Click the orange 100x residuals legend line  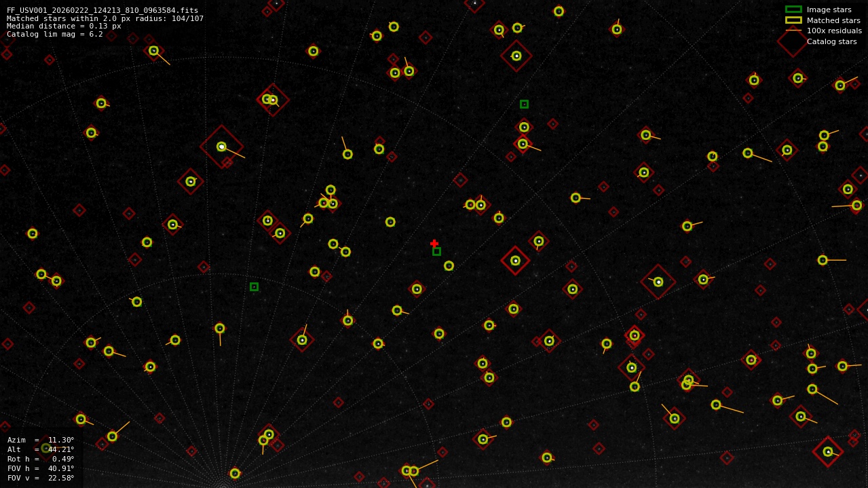tap(793, 31)
